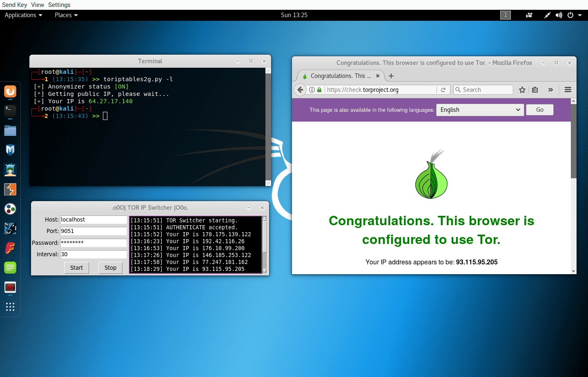Open Firefox from the dock

[10, 91]
